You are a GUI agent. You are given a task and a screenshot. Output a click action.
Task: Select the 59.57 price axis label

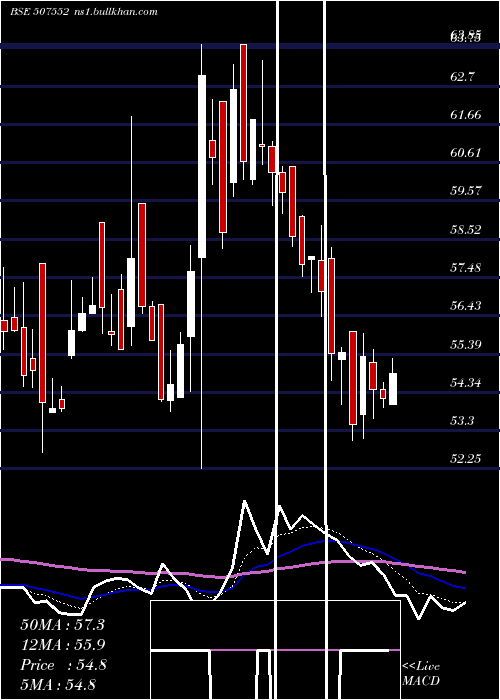click(466, 191)
